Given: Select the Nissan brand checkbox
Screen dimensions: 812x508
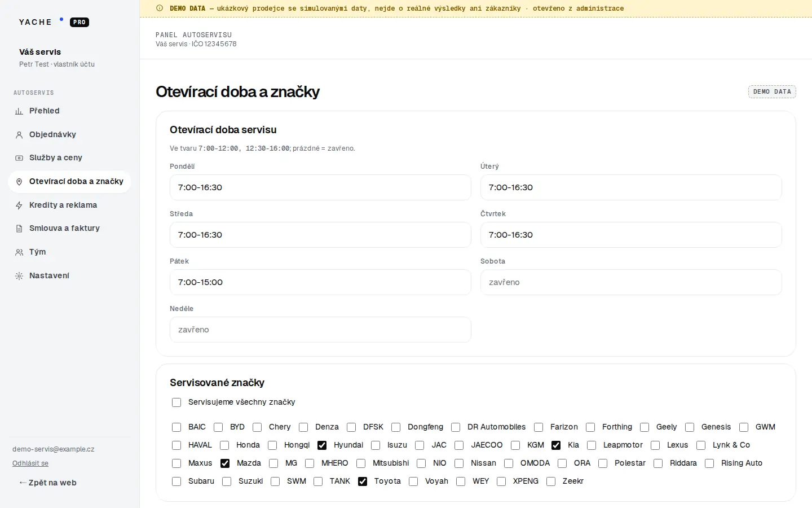Looking at the screenshot, I should pos(459,463).
